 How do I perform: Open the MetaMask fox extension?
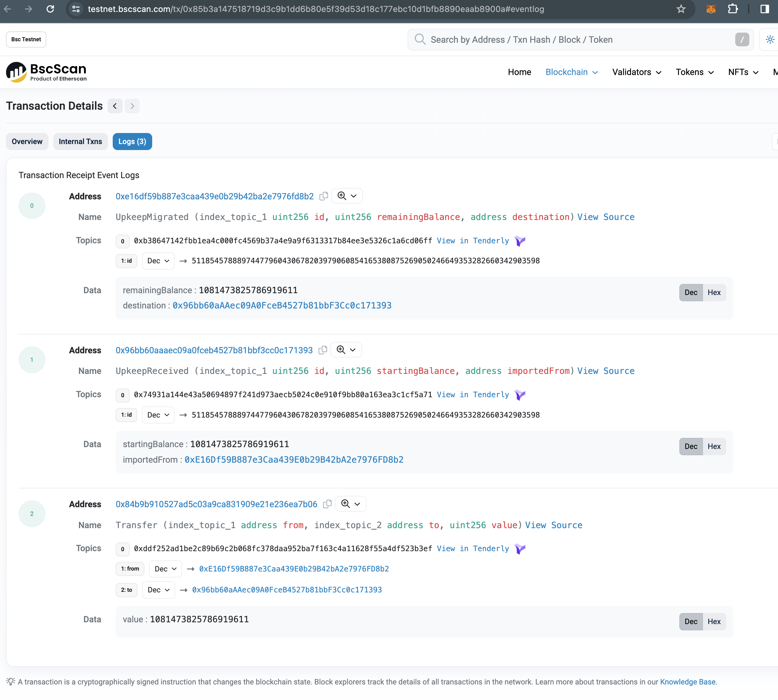pos(711,9)
